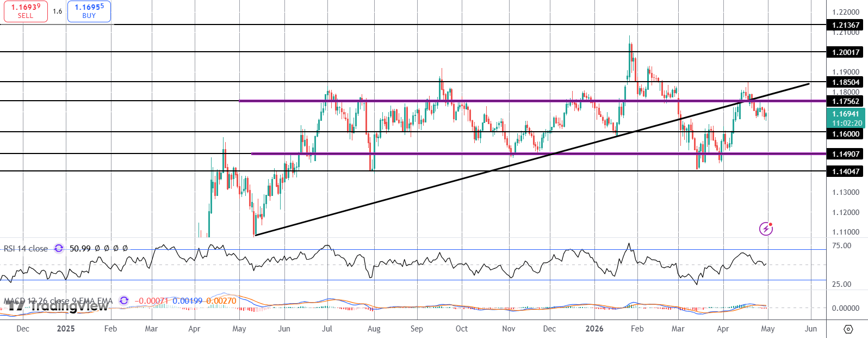
Task: Click the current price label 1.16941
Action: point(846,114)
